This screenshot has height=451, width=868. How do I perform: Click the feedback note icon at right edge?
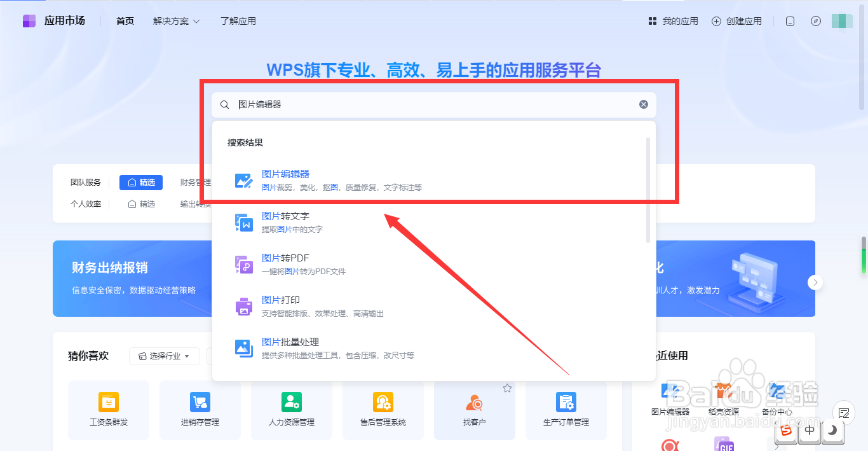(x=844, y=413)
